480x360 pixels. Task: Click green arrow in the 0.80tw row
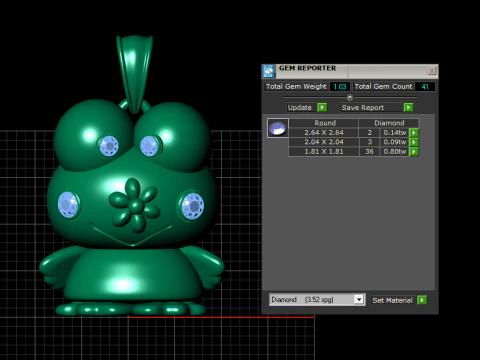click(414, 152)
